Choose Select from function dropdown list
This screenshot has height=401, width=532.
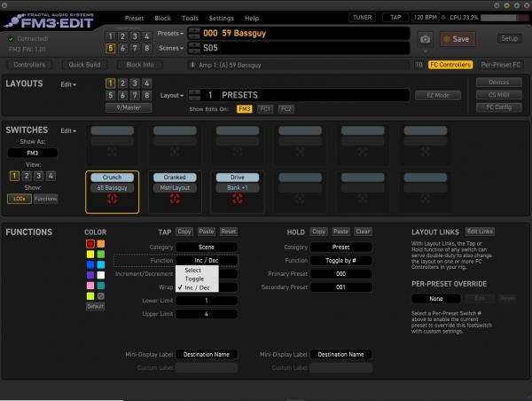197,271
